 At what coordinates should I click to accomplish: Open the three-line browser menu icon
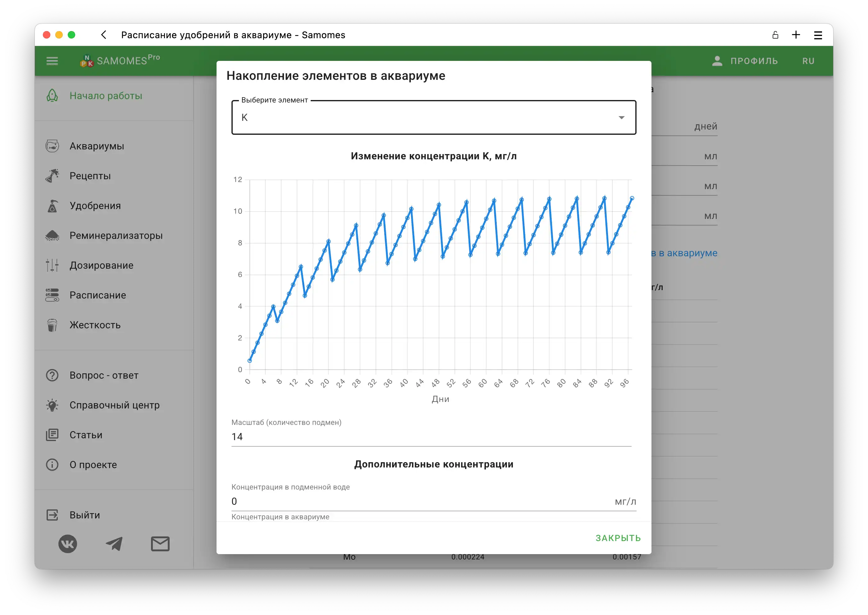tap(818, 35)
